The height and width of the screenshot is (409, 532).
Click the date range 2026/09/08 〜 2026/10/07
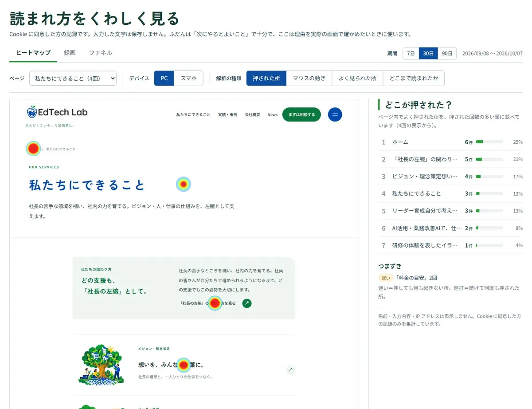492,53
